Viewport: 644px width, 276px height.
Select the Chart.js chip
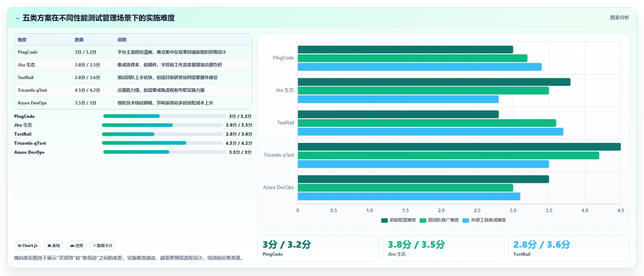pos(28,246)
